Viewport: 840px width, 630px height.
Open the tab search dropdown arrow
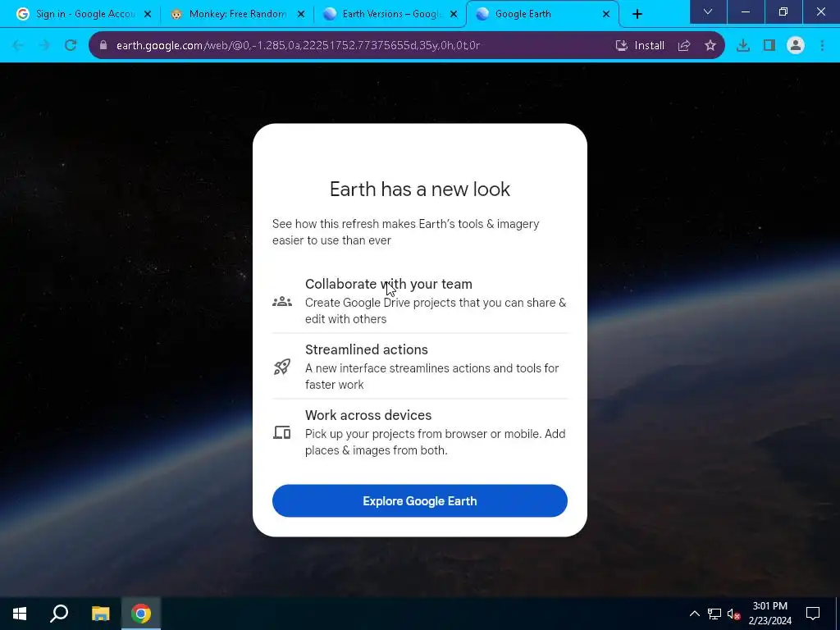[x=708, y=11]
